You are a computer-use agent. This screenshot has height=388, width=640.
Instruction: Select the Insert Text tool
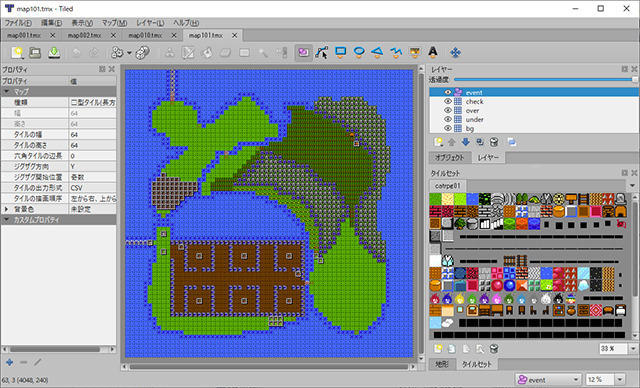pos(433,52)
